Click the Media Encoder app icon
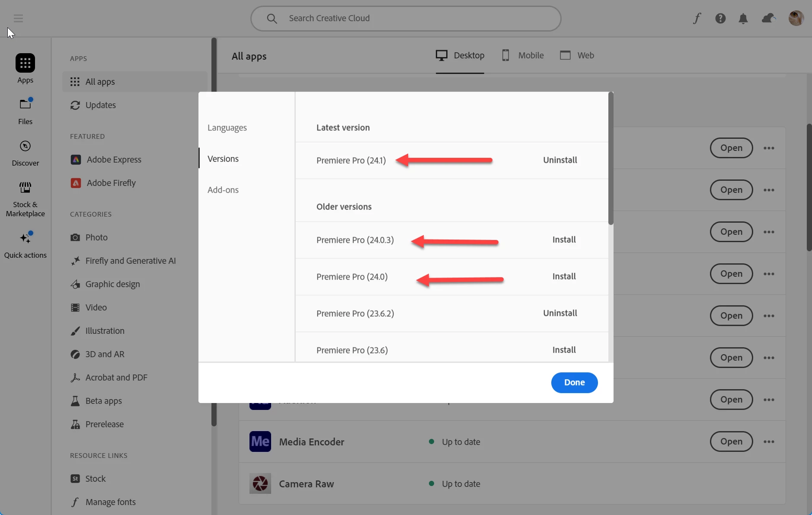The image size is (812, 515). 260,441
